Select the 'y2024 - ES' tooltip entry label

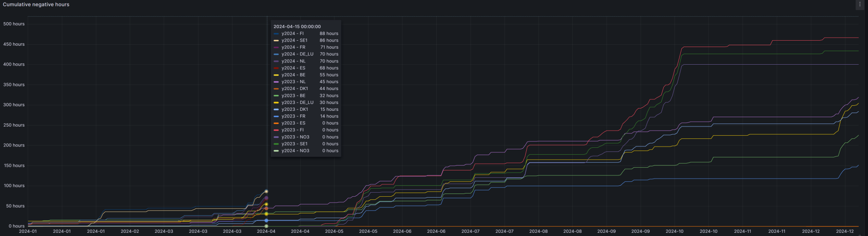pos(293,68)
